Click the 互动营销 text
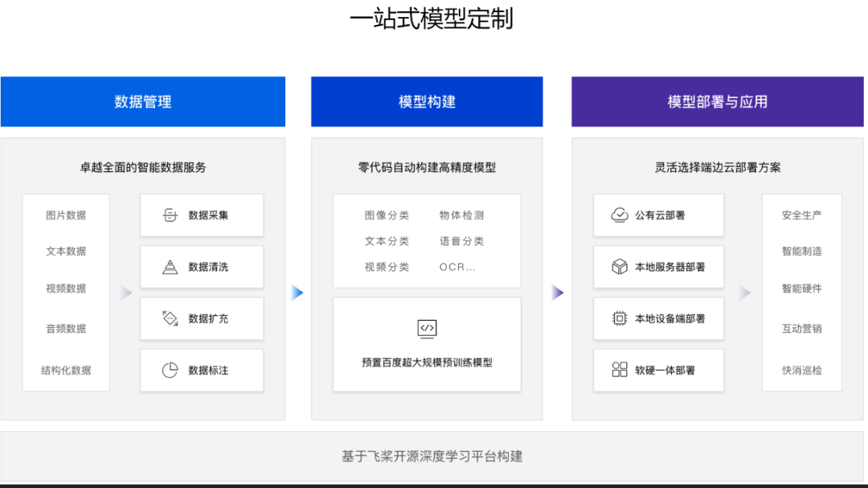The image size is (868, 488). (801, 329)
